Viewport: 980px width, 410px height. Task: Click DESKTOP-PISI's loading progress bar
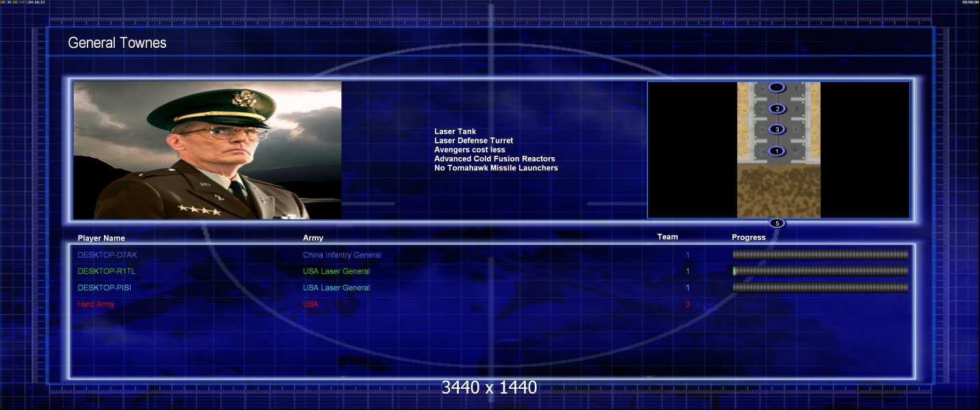pos(821,287)
